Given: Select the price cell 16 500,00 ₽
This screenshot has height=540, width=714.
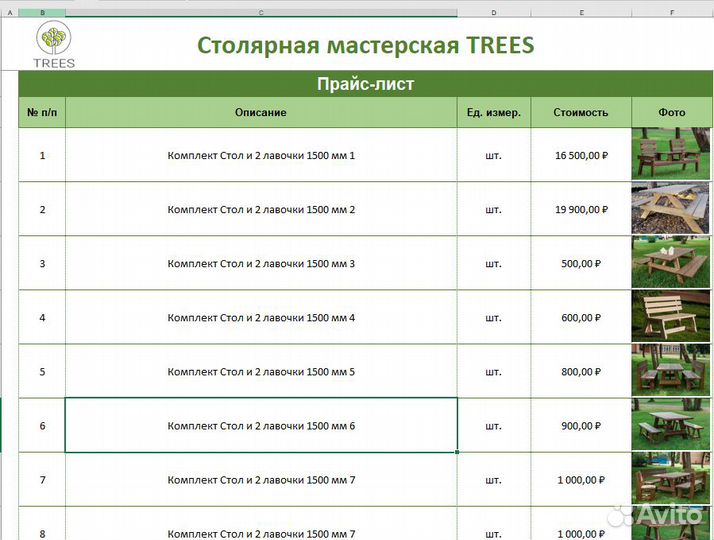Looking at the screenshot, I should tap(580, 156).
